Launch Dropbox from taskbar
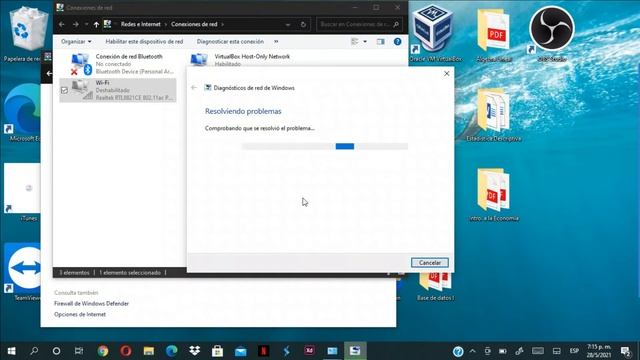This screenshot has height=360, width=640. (195, 351)
